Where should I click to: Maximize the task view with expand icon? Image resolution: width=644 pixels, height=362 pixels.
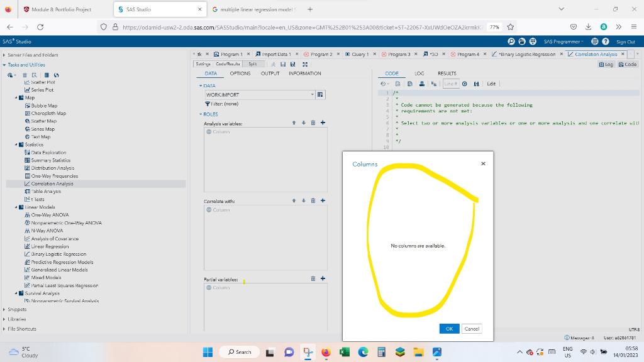click(x=304, y=64)
